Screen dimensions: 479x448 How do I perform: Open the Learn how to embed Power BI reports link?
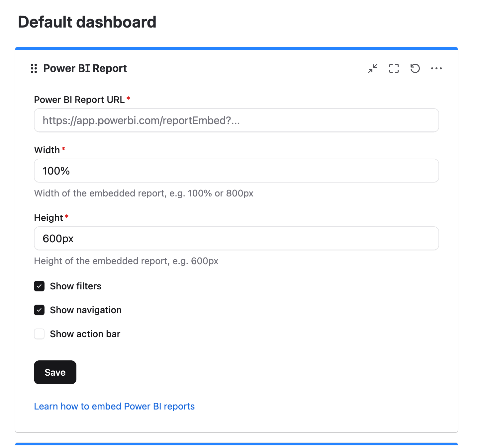click(114, 406)
